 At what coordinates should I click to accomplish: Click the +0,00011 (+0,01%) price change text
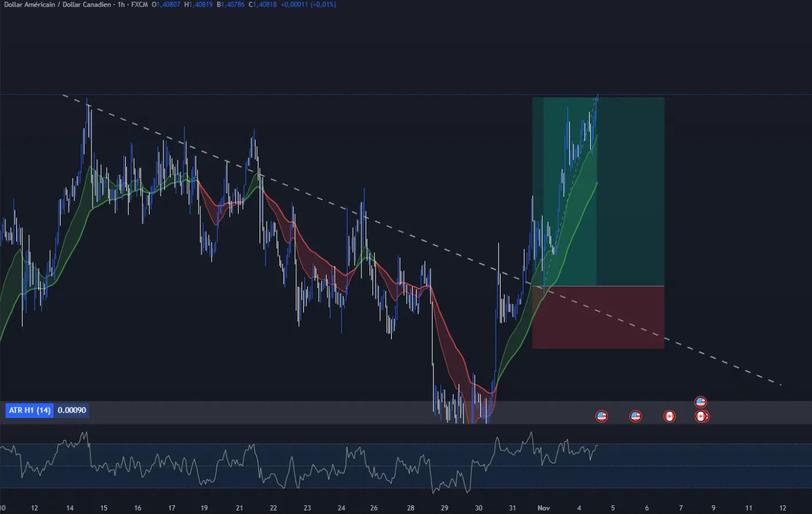pyautogui.click(x=308, y=5)
